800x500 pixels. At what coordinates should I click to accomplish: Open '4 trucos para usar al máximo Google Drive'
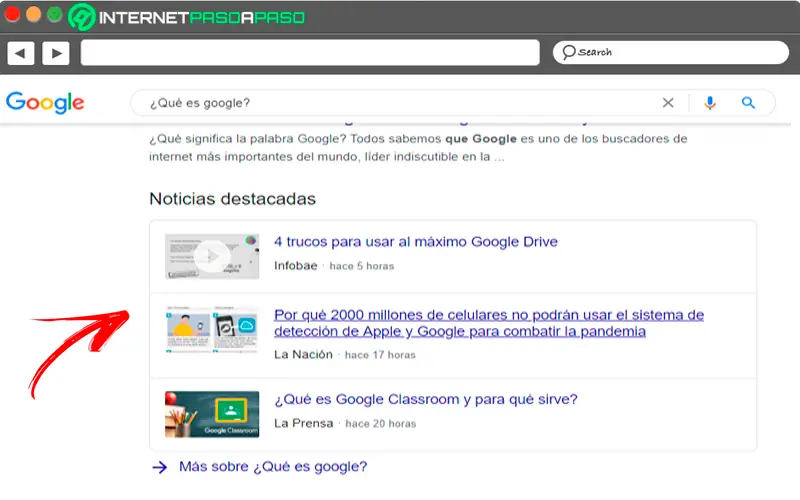[x=416, y=242]
